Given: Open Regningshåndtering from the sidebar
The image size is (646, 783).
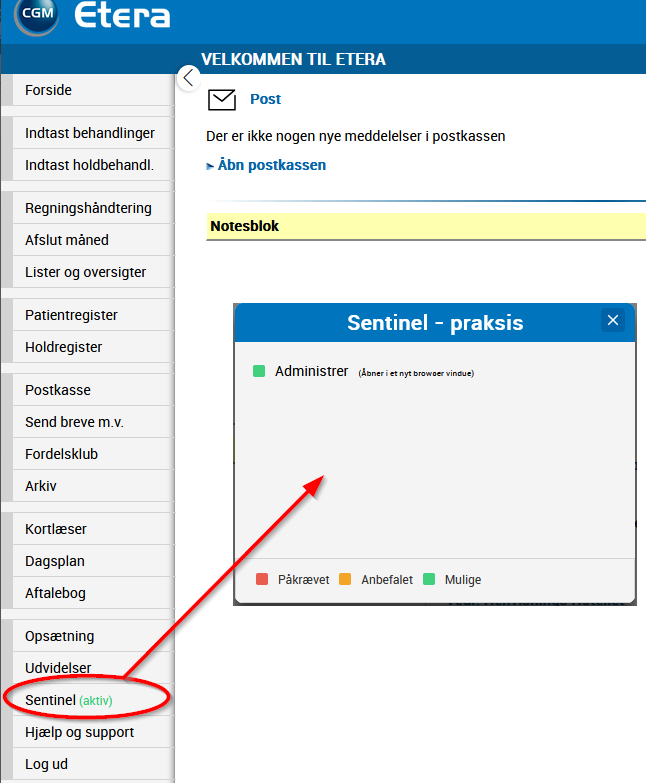Looking at the screenshot, I should coord(88,208).
